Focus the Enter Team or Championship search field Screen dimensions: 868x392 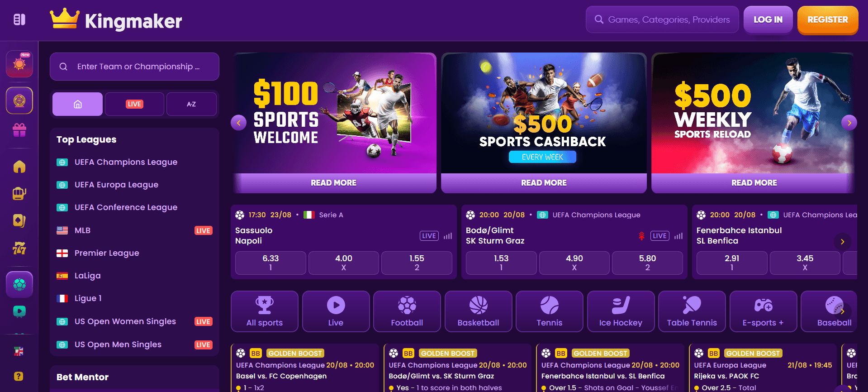[x=134, y=67]
